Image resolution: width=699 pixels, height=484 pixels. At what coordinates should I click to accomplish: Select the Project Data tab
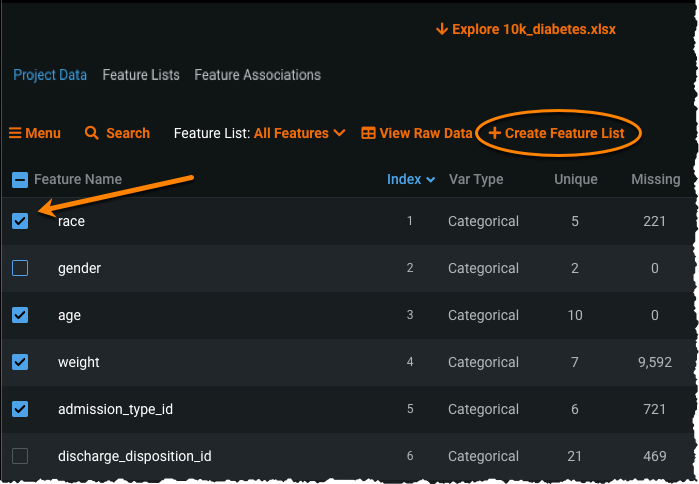click(x=50, y=75)
